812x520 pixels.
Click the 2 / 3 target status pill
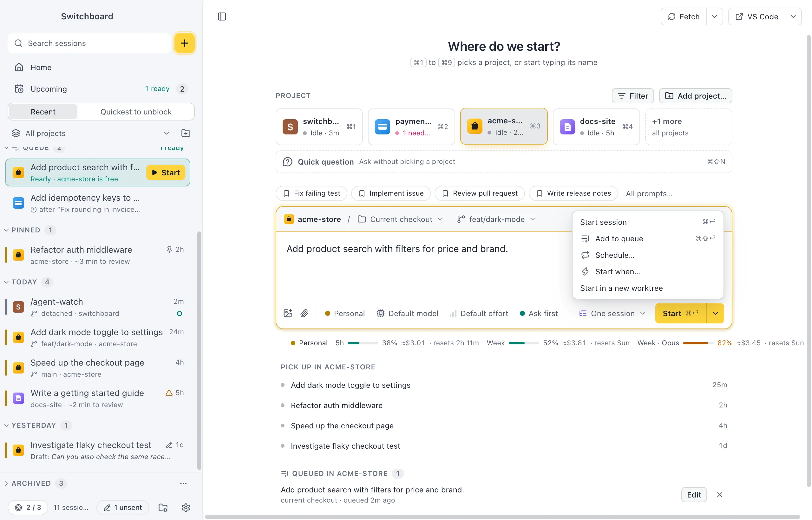pos(28,507)
